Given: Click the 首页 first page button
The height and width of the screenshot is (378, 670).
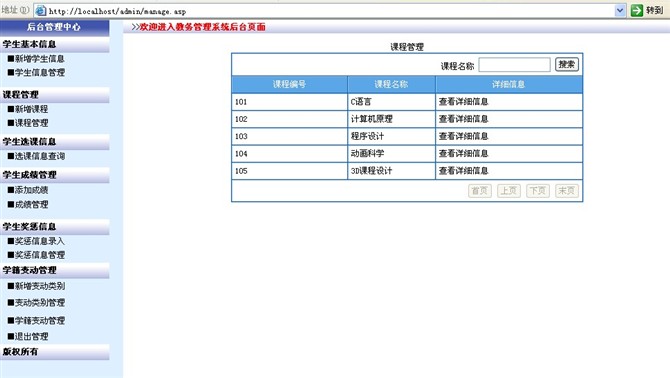Looking at the screenshot, I should click(480, 190).
